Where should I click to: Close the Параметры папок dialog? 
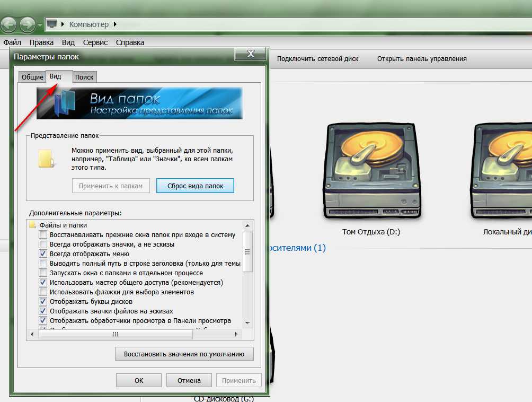pos(250,54)
